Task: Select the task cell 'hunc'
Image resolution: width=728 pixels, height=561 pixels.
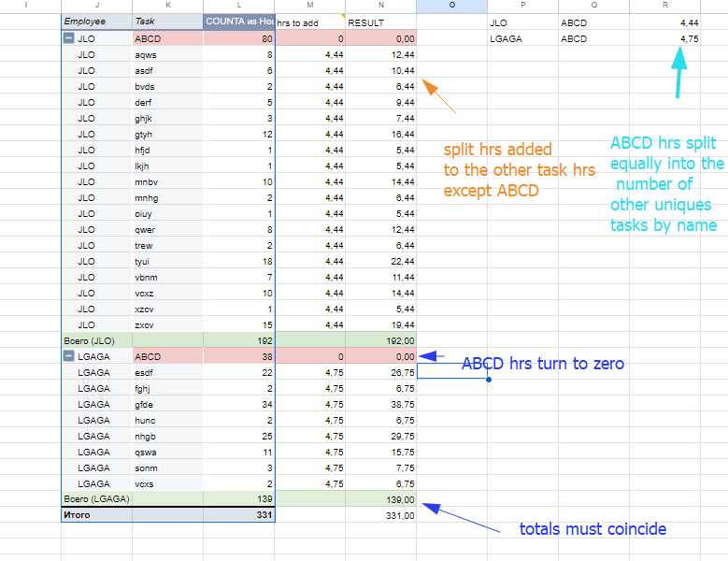Action: [x=167, y=420]
